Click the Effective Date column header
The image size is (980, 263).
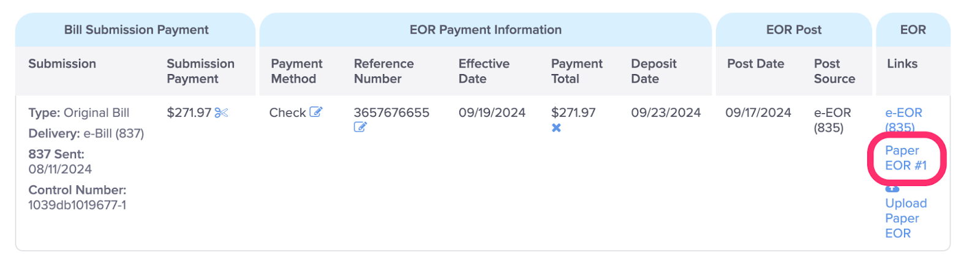(x=484, y=71)
